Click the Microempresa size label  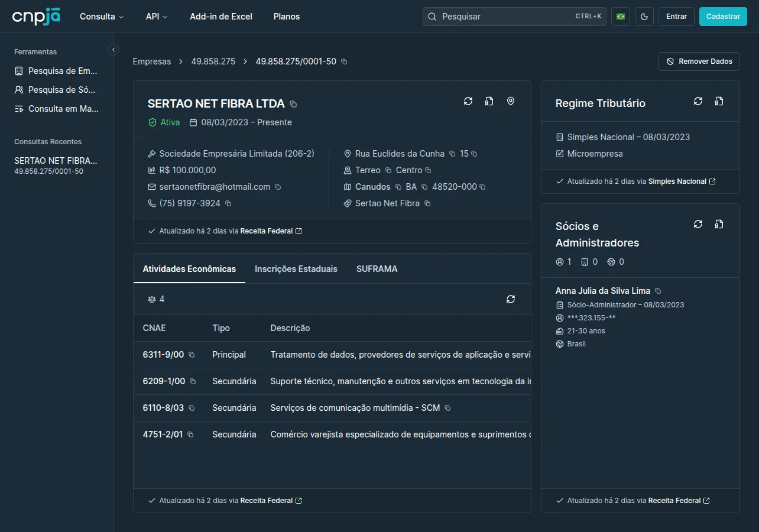point(595,154)
